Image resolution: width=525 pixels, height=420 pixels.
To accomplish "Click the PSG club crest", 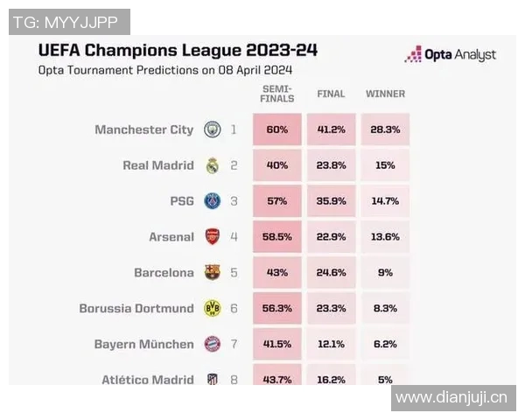I will 212,201.
